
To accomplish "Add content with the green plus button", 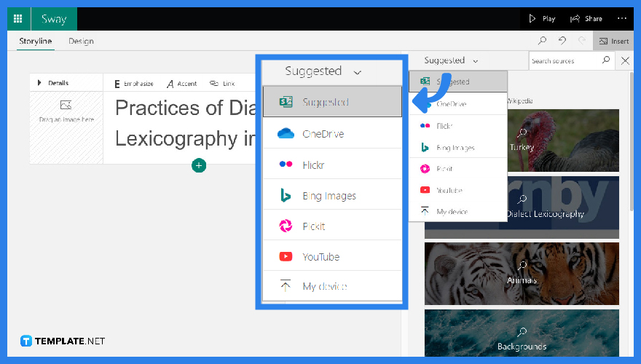I will (199, 165).
